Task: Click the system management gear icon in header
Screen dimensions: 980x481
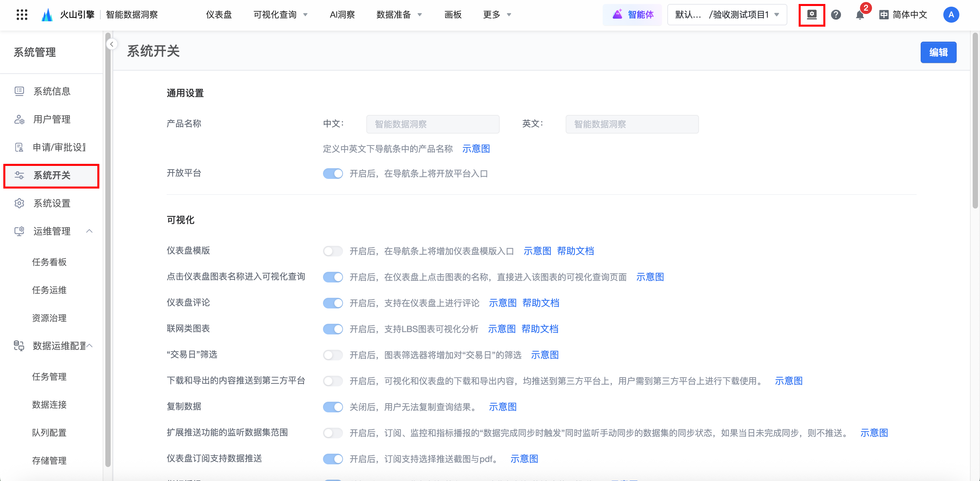Action: point(811,15)
